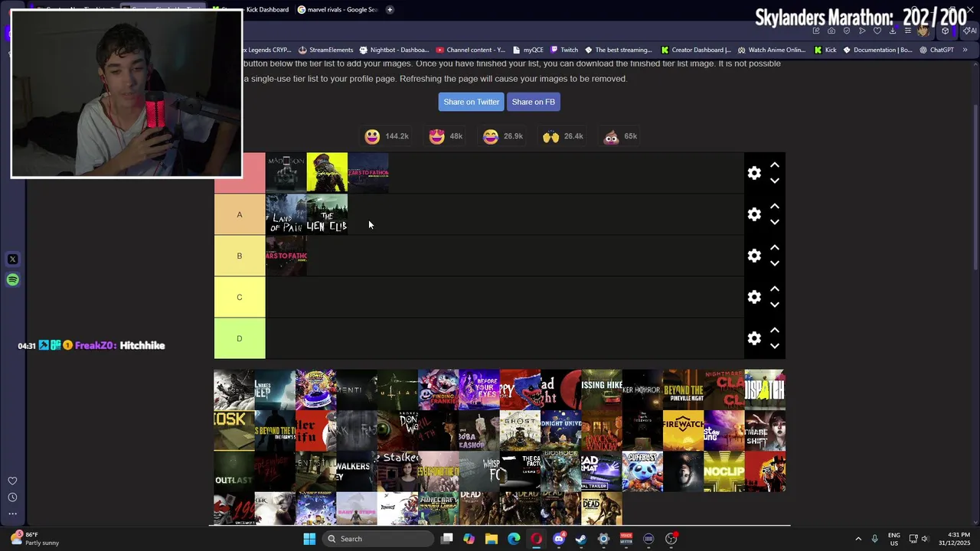Move the A tier row down

(775, 222)
